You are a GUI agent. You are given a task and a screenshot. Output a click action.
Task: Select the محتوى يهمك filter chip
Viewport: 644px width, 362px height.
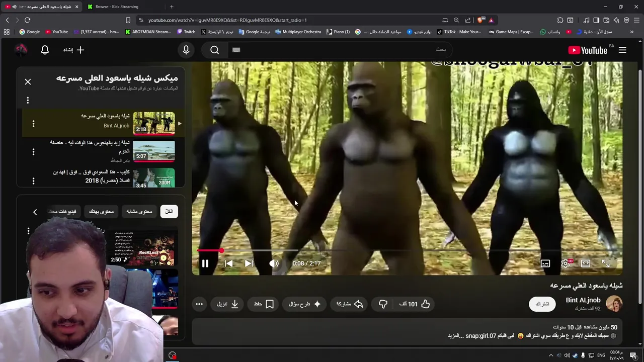pyautogui.click(x=101, y=212)
